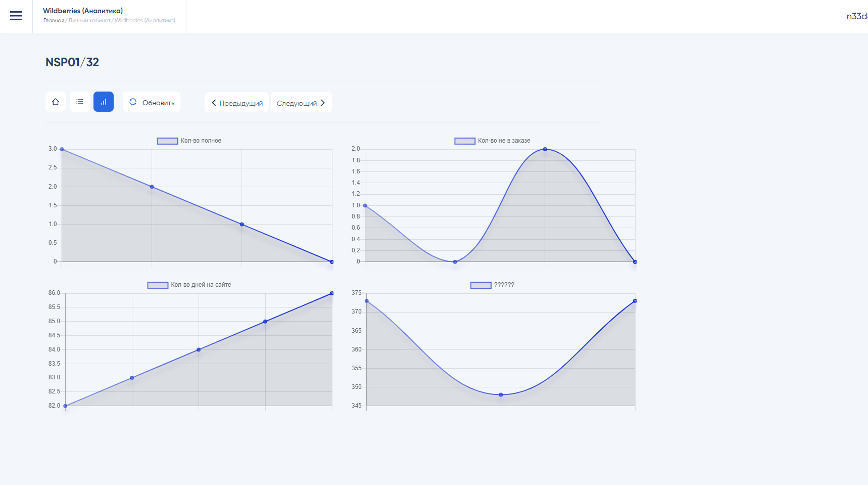Screen dimensions: 868x485
Task: Click the 85.0 data point in days chart
Action: click(x=265, y=322)
